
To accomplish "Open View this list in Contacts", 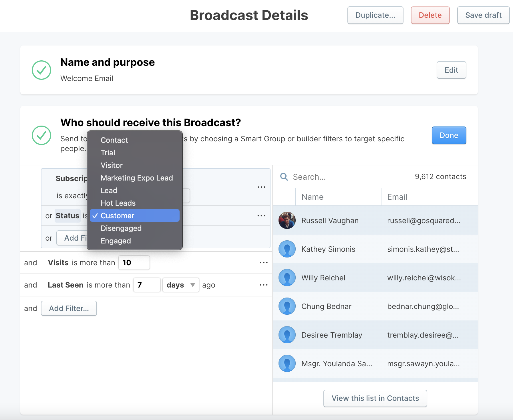I will click(375, 398).
